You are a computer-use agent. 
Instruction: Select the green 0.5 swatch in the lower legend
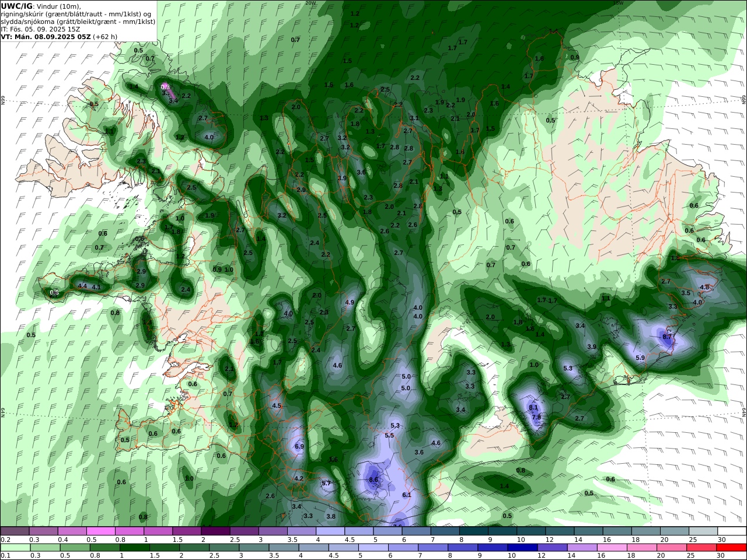74,548
